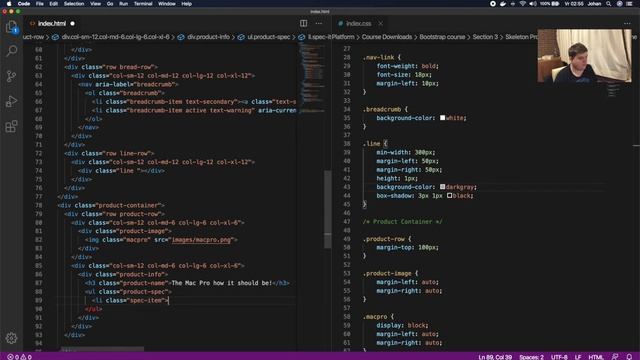Open the Help menu
640x360 pixels.
tap(187, 4)
